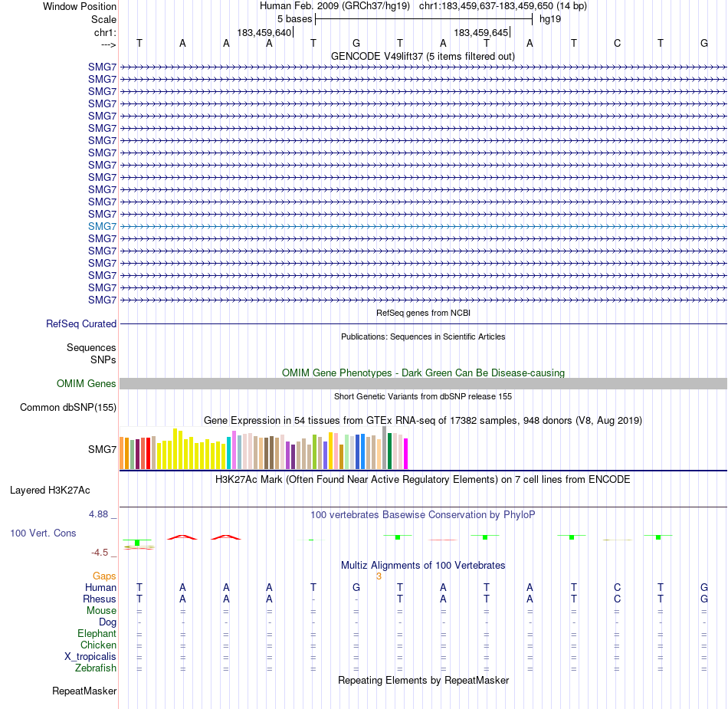The height and width of the screenshot is (709, 728).
Task: Select the Scale track label
Action: (103, 19)
